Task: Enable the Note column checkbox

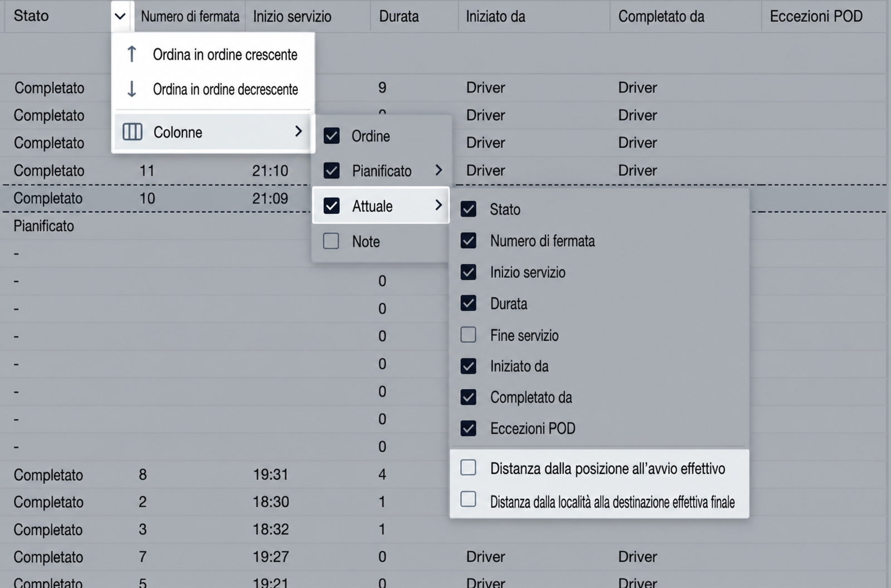Action: (331, 241)
